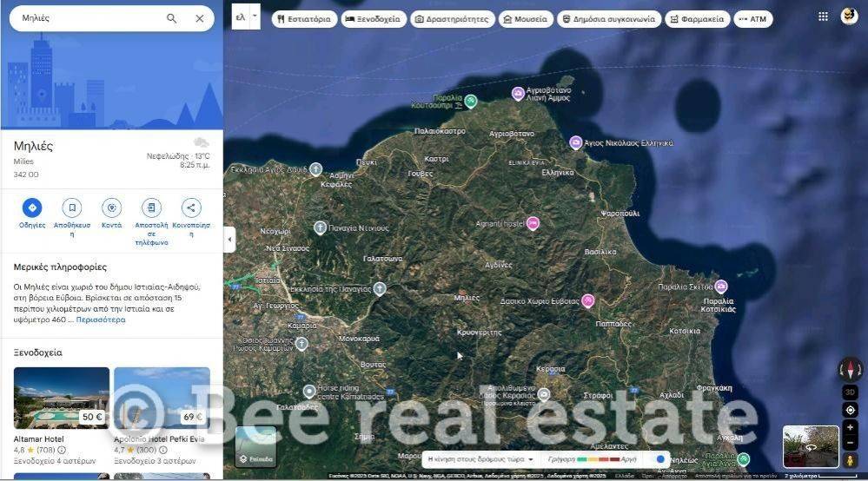
Task: Toggle the 3D view button
Action: click(x=850, y=392)
